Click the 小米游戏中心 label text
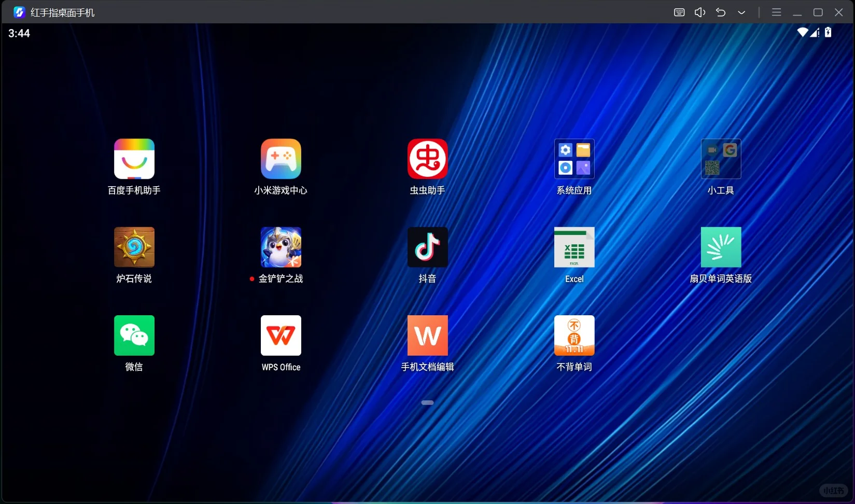 [281, 190]
